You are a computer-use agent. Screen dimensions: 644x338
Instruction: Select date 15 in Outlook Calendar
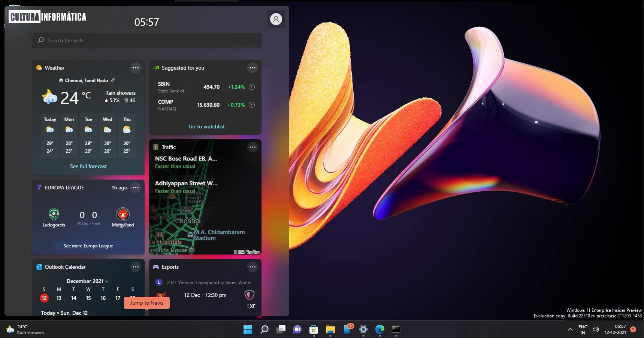(x=88, y=298)
